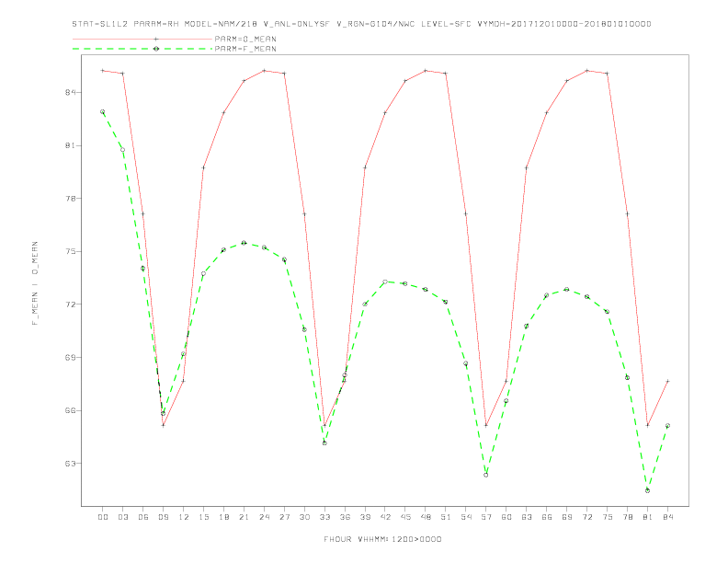
Task: Click the PARM=O_MEAN legend label
Action: [245, 39]
